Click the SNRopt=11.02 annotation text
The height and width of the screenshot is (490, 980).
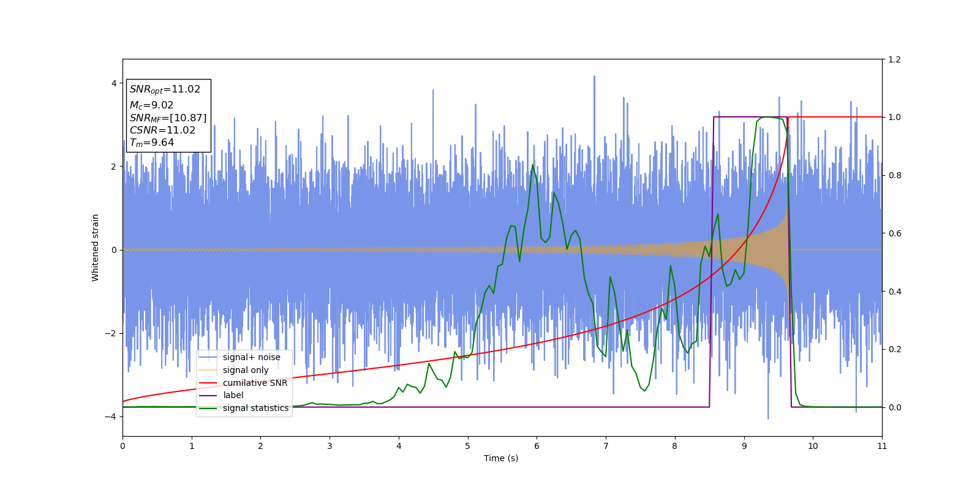tap(165, 89)
